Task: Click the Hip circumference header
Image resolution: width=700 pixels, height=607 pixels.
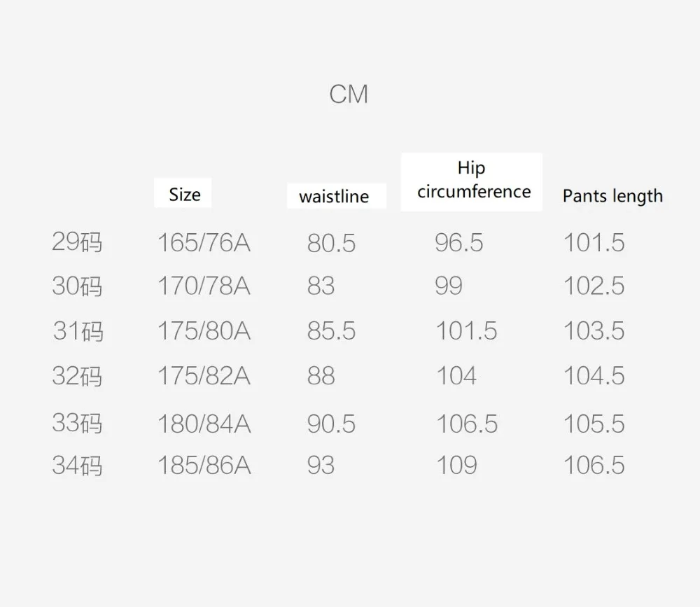Action: pos(474,179)
